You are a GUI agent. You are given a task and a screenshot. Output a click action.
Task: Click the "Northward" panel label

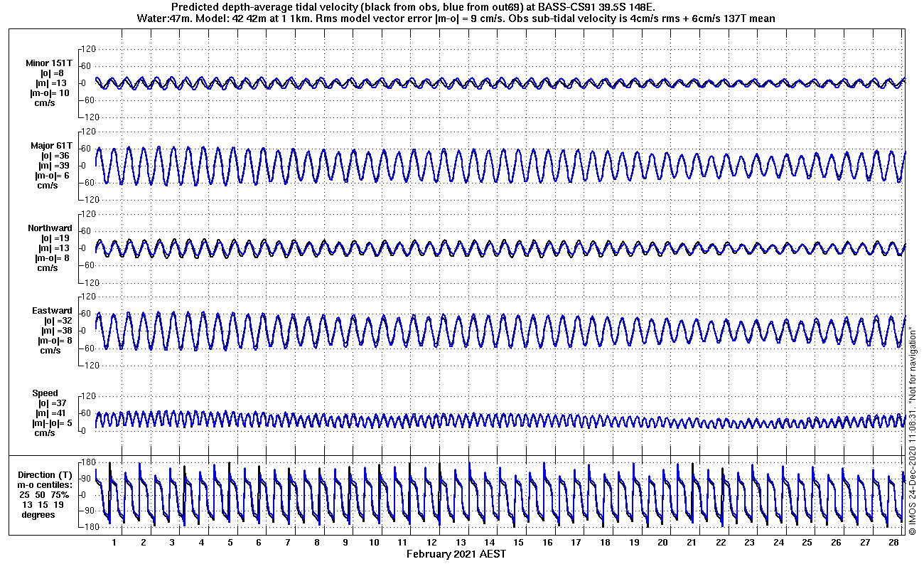click(x=50, y=228)
